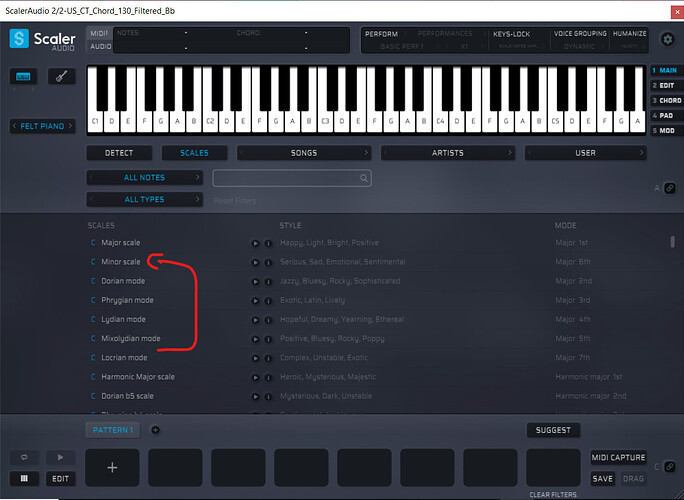Play preview of Harmonic Major scale
The width and height of the screenshot is (684, 500).
pyautogui.click(x=255, y=377)
